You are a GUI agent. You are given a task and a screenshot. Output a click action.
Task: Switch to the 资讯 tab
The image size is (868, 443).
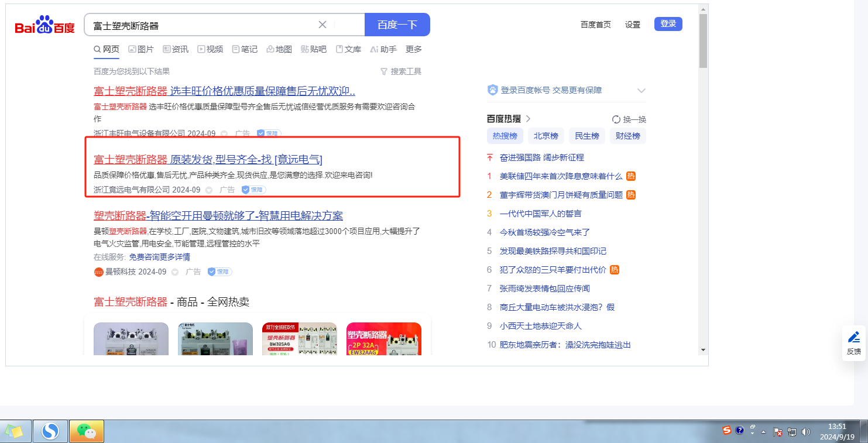click(x=176, y=49)
